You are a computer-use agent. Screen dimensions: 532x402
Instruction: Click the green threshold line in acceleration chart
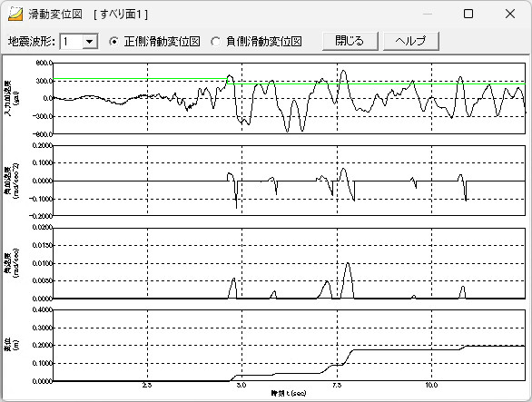373,83
